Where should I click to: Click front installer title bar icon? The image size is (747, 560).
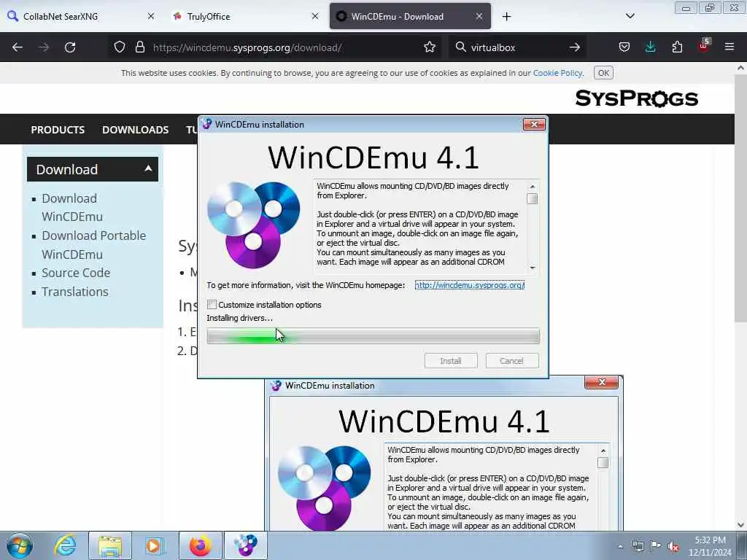pyautogui.click(x=206, y=124)
